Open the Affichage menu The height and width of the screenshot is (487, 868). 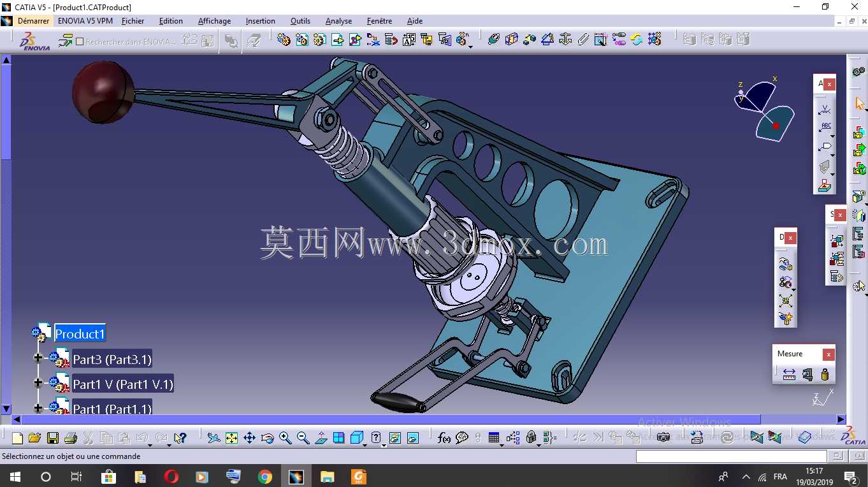[x=214, y=21]
